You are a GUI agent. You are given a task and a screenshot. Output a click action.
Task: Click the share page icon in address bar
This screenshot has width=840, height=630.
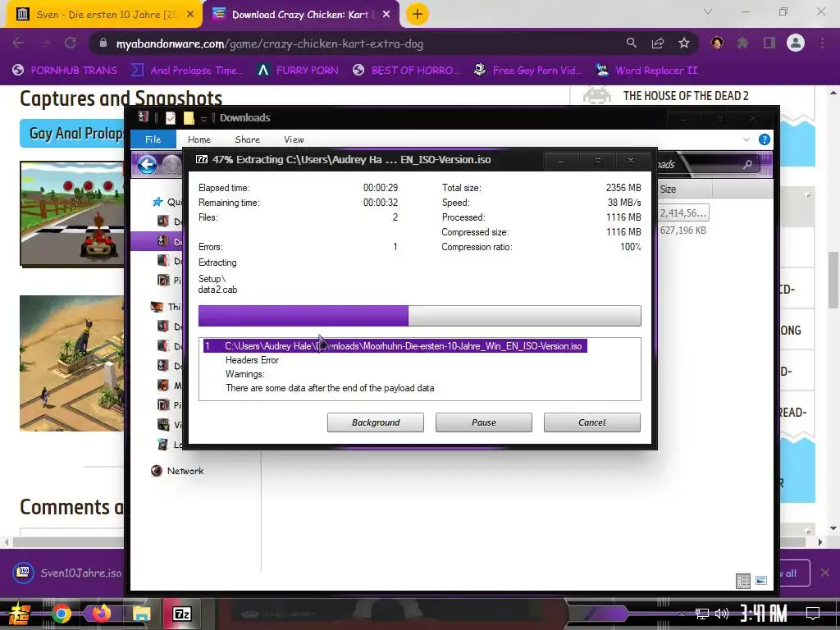click(x=658, y=43)
